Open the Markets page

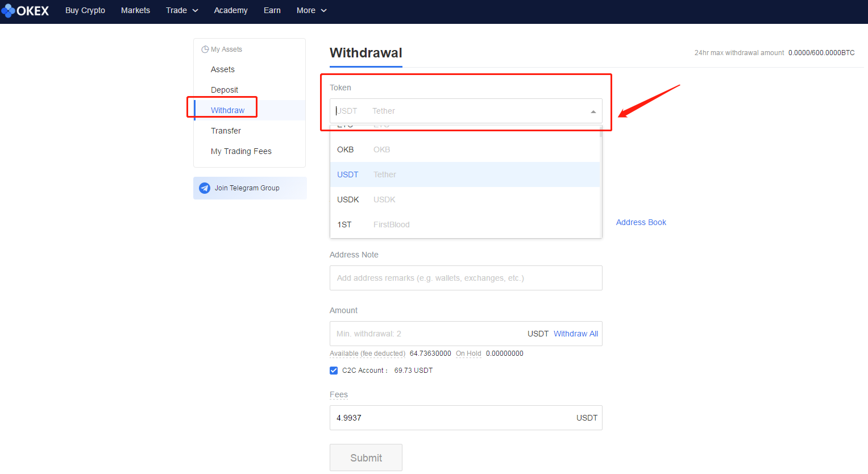pyautogui.click(x=135, y=10)
